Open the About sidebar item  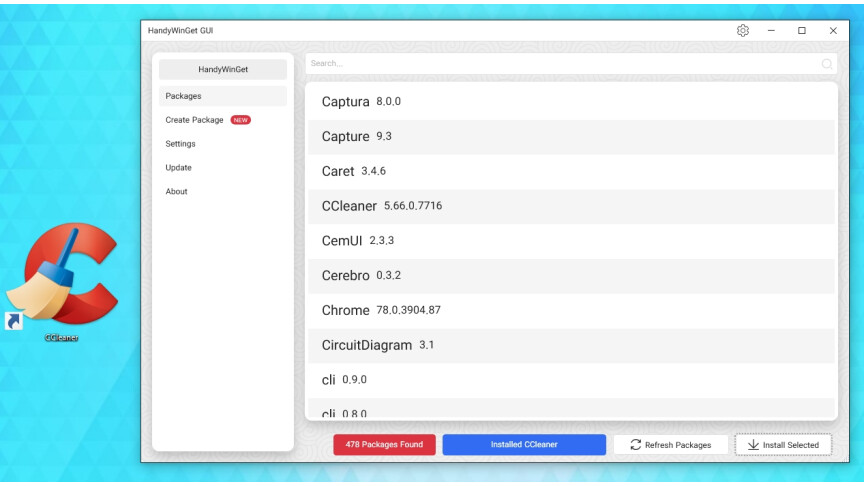click(223, 191)
